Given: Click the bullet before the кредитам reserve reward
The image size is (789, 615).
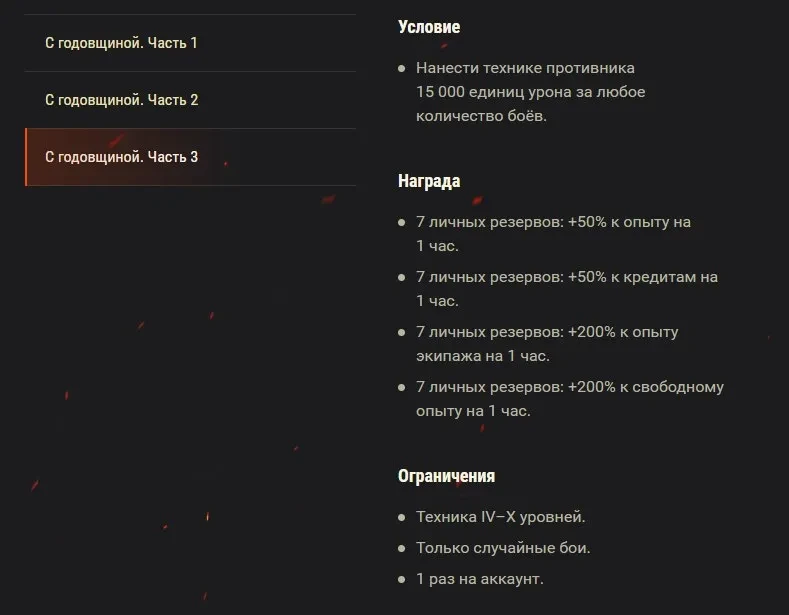Looking at the screenshot, I should 402,277.
